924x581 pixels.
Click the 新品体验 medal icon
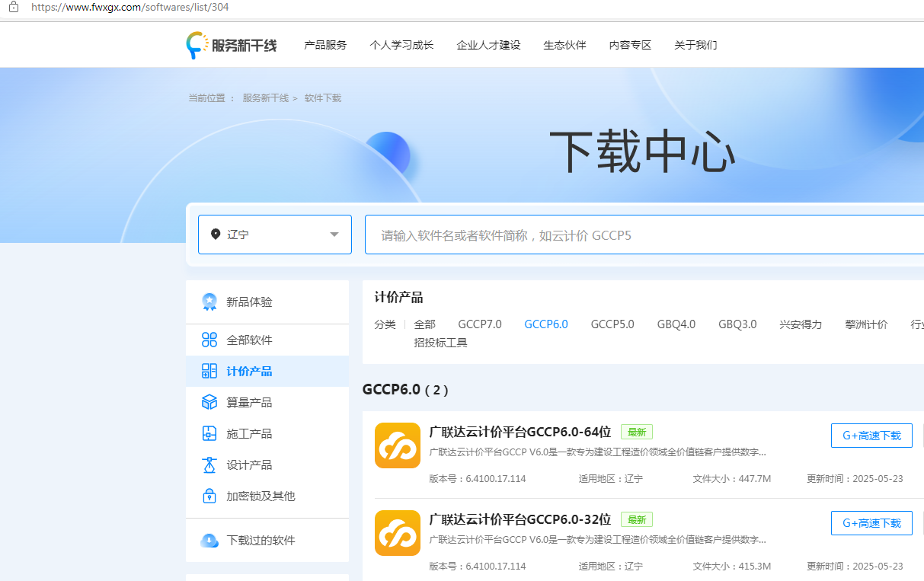pos(209,302)
